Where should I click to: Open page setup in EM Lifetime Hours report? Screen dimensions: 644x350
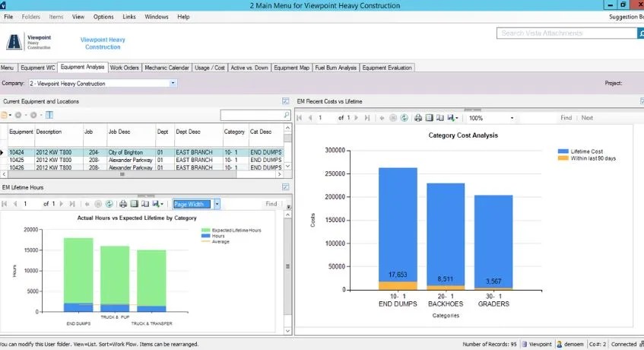[x=145, y=204]
